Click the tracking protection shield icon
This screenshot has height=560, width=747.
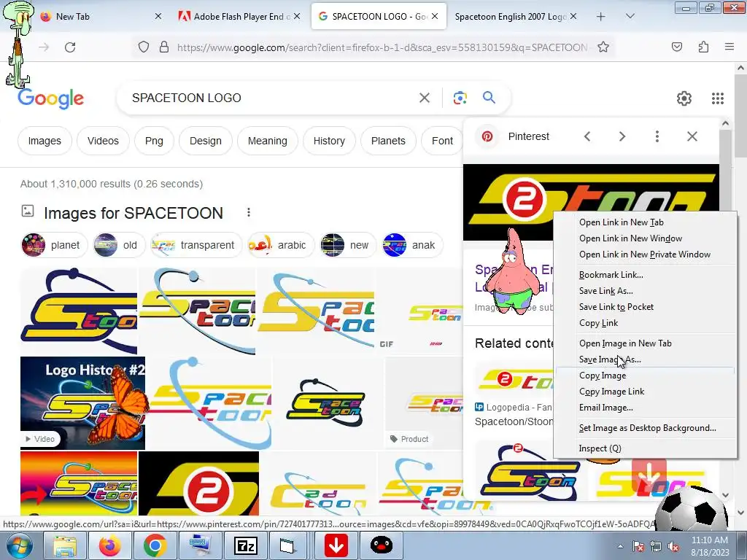(144, 47)
